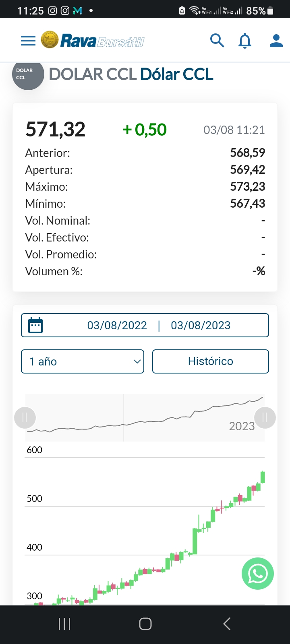290x644 pixels.
Task: Grab the right range slider handle
Action: click(265, 417)
